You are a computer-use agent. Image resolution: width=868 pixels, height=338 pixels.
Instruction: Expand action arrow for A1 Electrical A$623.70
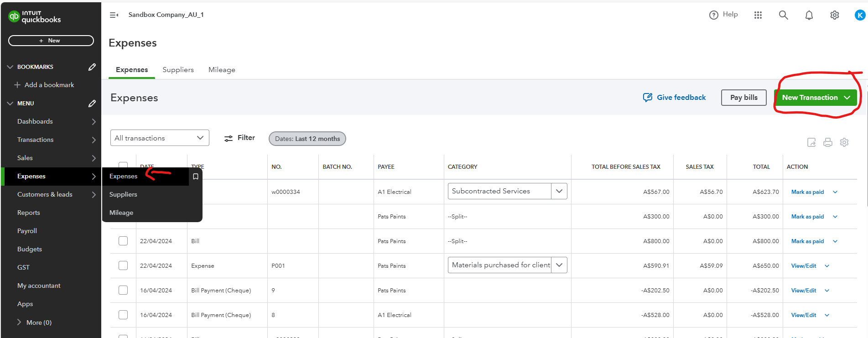click(x=835, y=192)
